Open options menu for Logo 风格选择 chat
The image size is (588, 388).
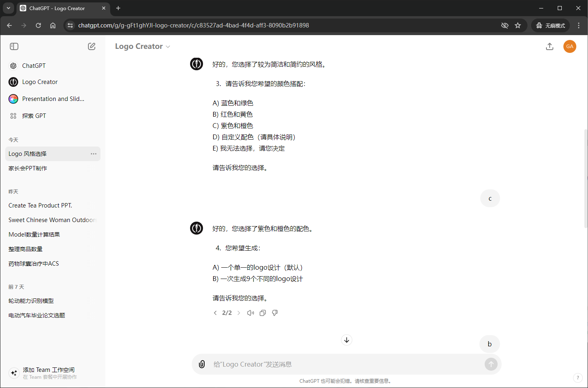pos(94,154)
